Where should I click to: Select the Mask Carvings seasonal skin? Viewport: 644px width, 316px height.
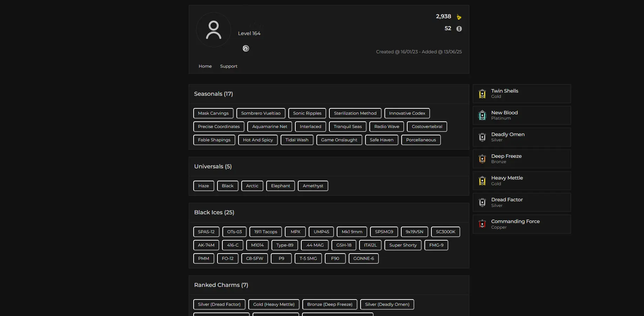pos(213,113)
